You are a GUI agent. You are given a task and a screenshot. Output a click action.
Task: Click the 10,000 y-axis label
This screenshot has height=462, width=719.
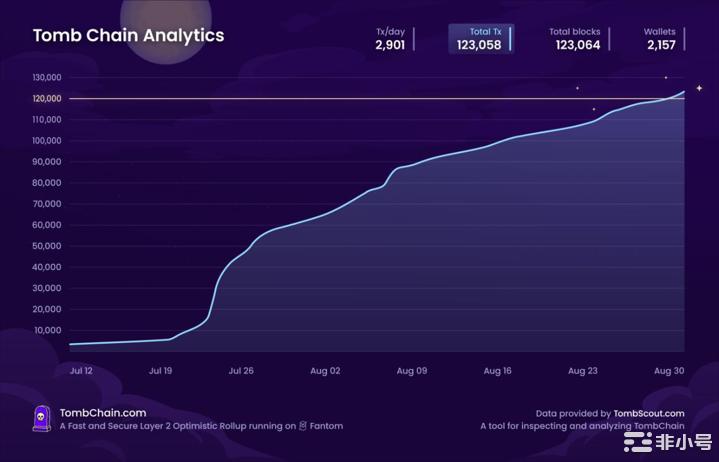49,330
